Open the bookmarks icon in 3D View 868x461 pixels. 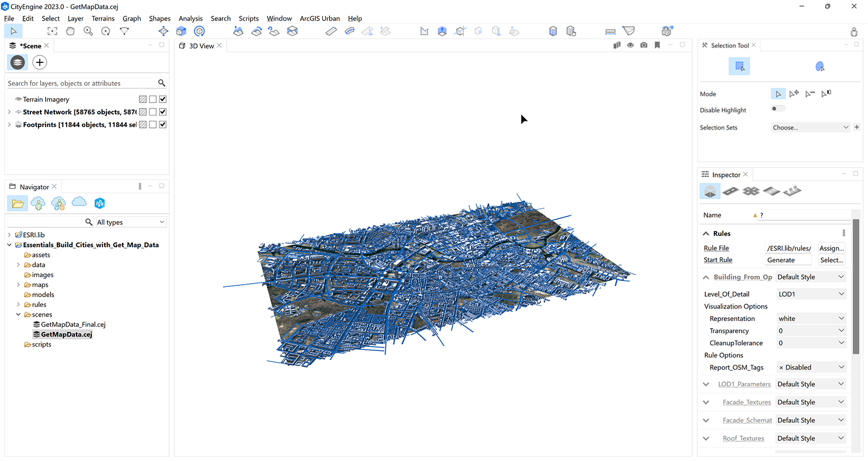pos(657,46)
